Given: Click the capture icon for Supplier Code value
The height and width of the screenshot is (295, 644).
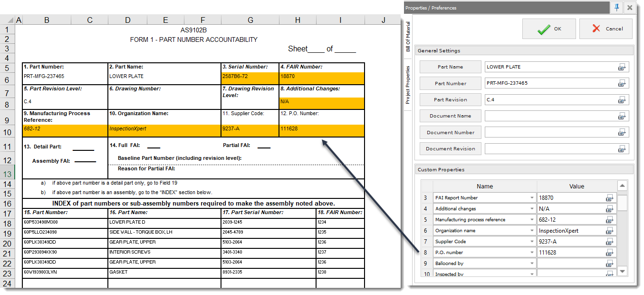Looking at the screenshot, I should pyautogui.click(x=610, y=241).
